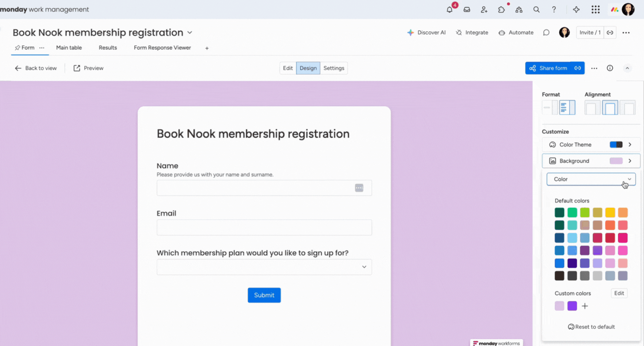Pick the purple custom color swatch

tap(572, 306)
